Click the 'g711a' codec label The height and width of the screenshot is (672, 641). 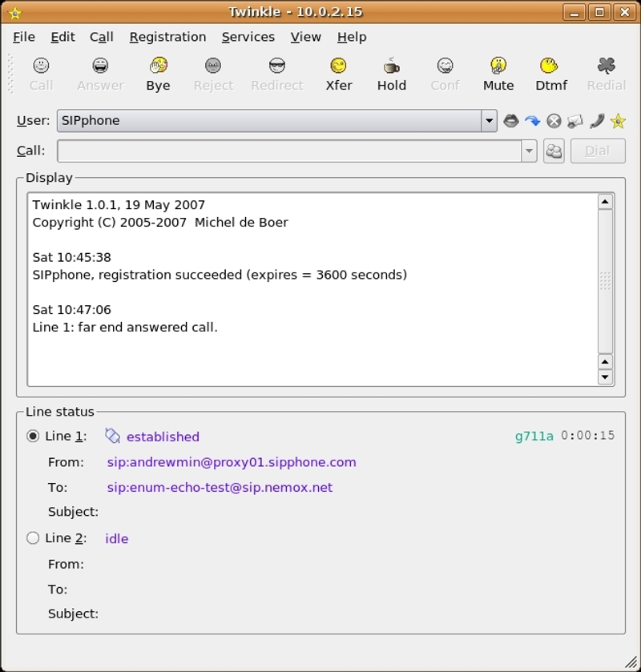click(x=534, y=437)
